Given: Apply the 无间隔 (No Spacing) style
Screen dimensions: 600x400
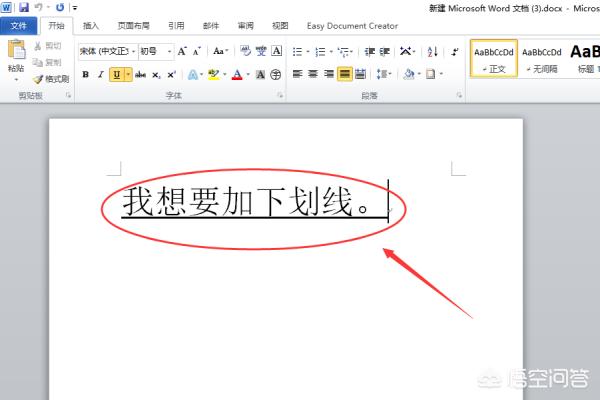Looking at the screenshot, I should 541,59.
